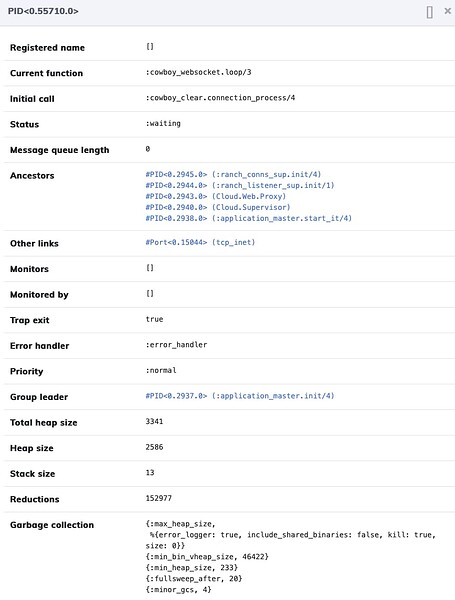455x600 pixels.
Task: Open #PID<0.2938.0> application_master.start_it link
Action: 248,218
